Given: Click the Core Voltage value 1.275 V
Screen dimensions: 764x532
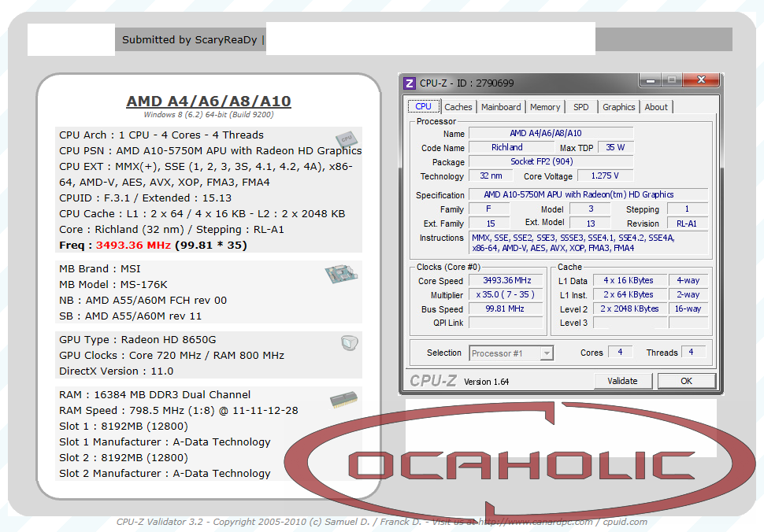Looking at the screenshot, I should click(605, 175).
